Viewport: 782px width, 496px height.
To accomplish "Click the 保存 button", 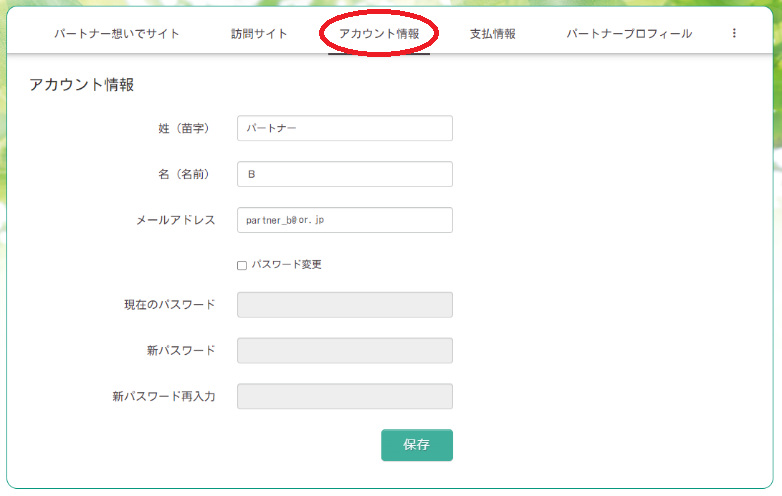I will pos(417,445).
